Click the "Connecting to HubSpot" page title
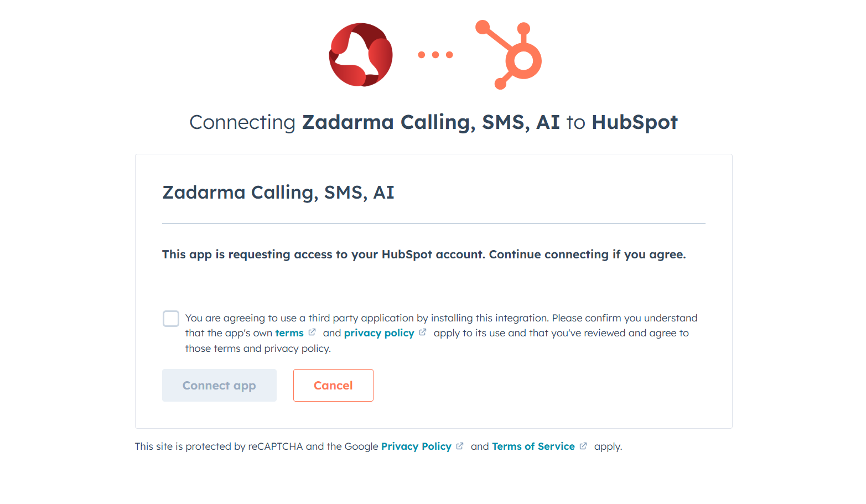The width and height of the screenshot is (866, 504). pyautogui.click(x=433, y=122)
